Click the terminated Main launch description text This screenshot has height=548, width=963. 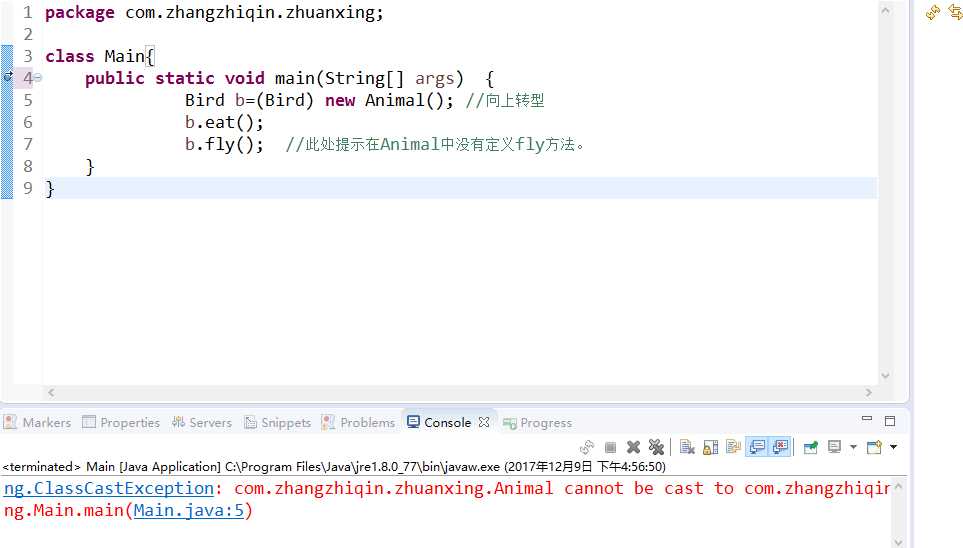pyautogui.click(x=334, y=466)
